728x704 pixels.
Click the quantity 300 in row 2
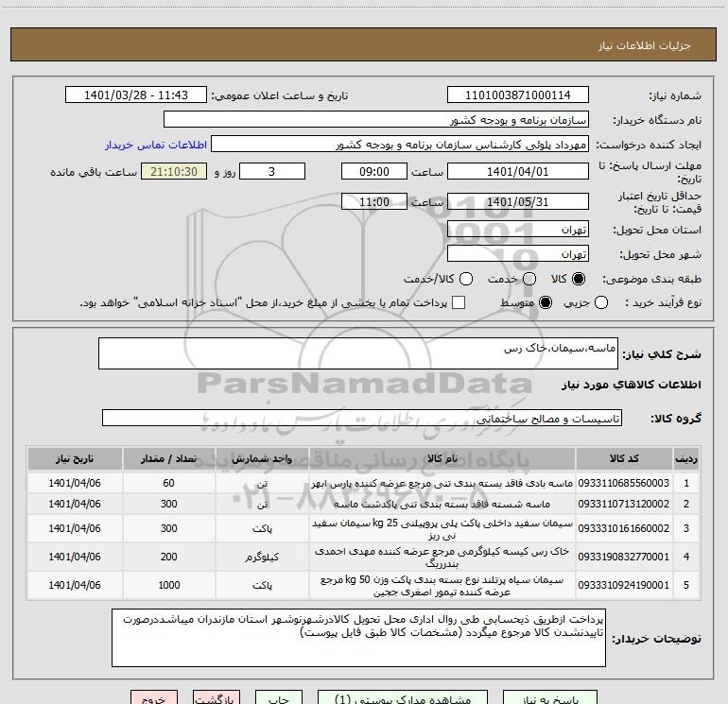click(x=169, y=504)
